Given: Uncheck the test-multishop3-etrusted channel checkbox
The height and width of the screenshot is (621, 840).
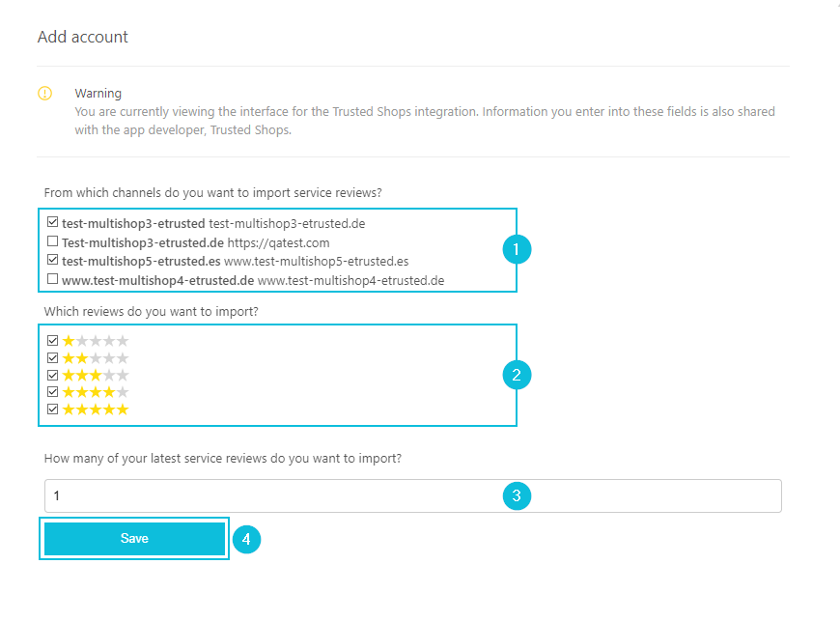Looking at the screenshot, I should point(52,222).
